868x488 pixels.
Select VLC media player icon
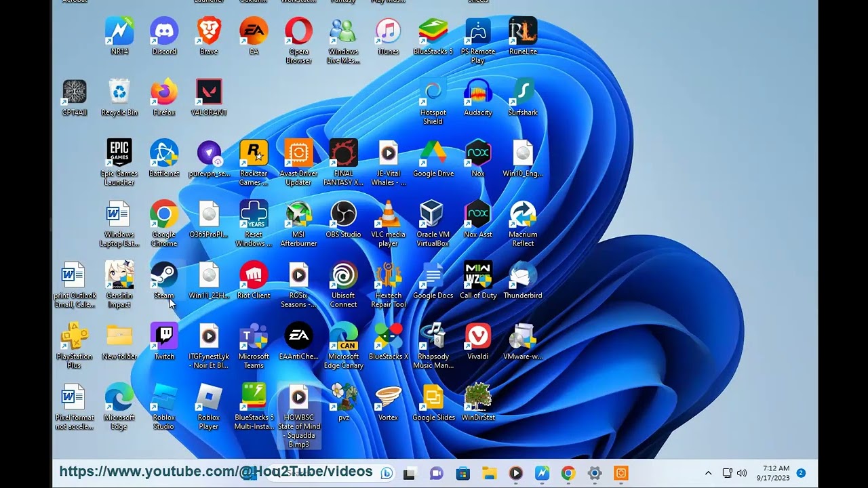388,224
